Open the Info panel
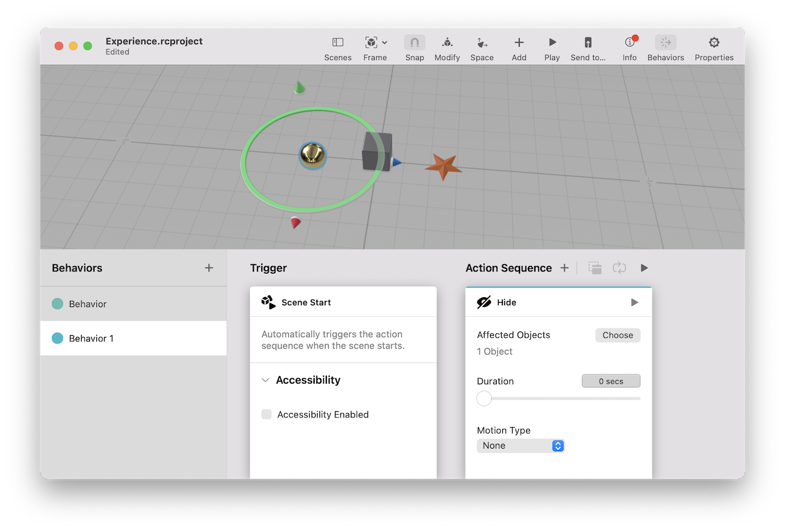The width and height of the screenshot is (785, 532). 630,48
